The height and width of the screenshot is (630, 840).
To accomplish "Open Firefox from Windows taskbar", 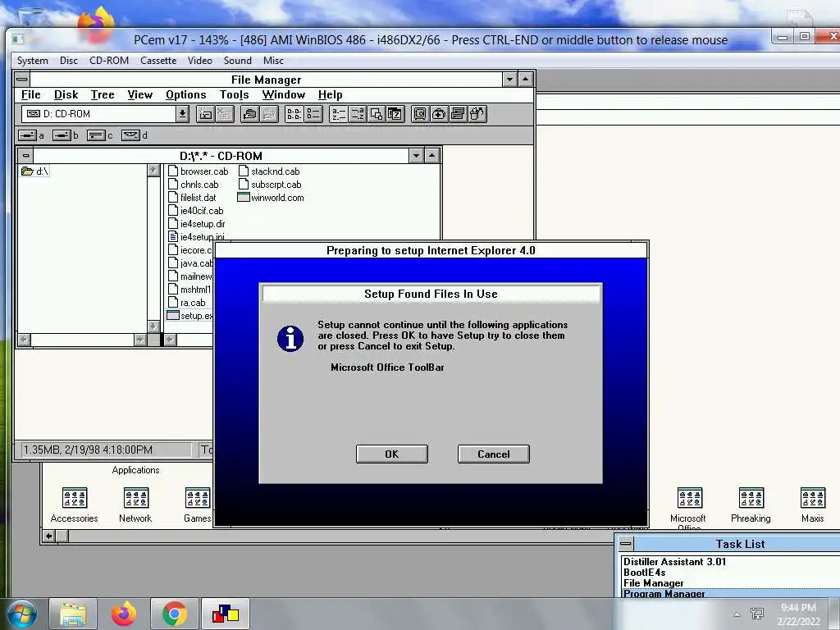I will (124, 614).
